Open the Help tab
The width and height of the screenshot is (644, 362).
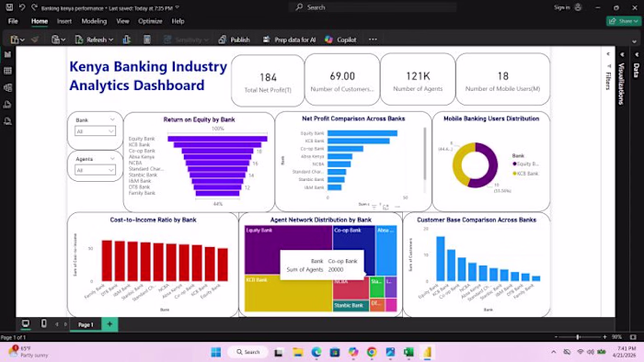pyautogui.click(x=178, y=21)
